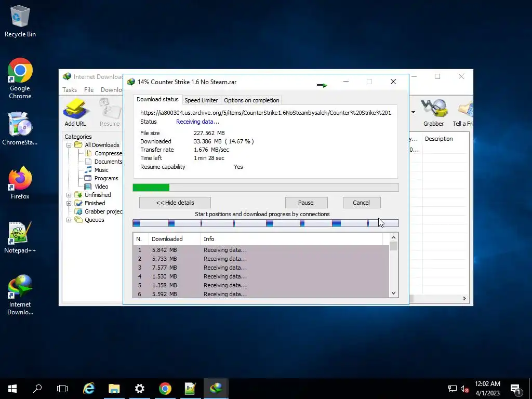The height and width of the screenshot is (399, 532).
Task: Open Notepad++ desktop shortcut
Action: [x=20, y=237]
